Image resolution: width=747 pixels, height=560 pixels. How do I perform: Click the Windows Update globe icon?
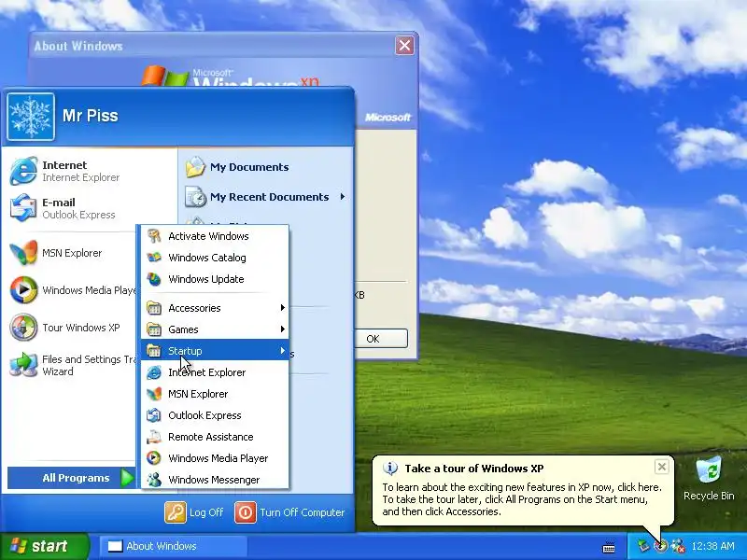[x=153, y=278]
